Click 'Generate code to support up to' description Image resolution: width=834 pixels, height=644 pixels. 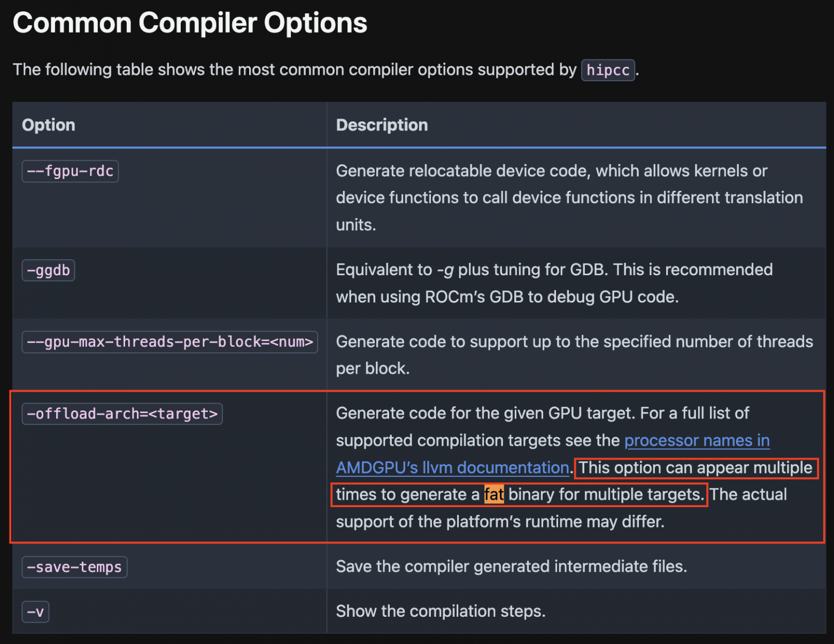pyautogui.click(x=574, y=342)
